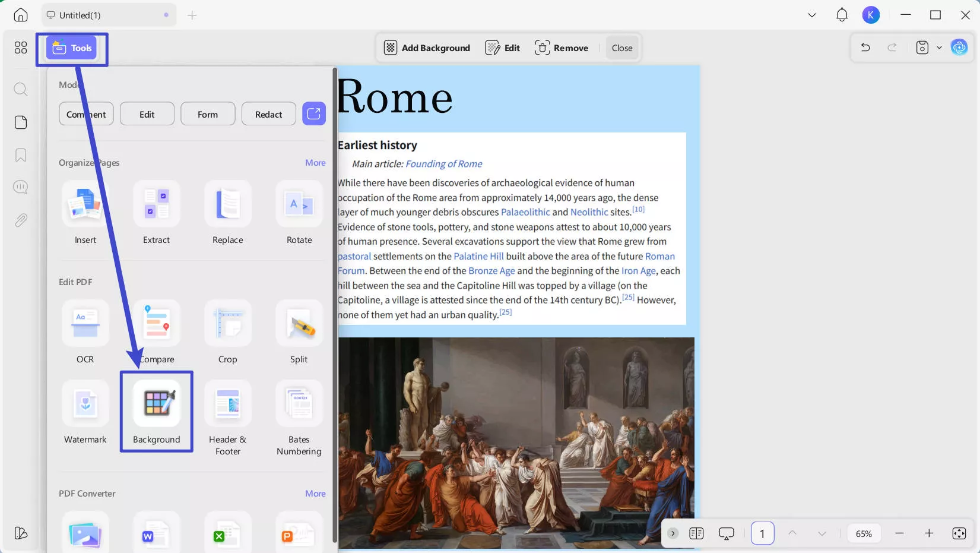The width and height of the screenshot is (980, 553).
Task: Add a new tab with plus
Action: pos(192,15)
